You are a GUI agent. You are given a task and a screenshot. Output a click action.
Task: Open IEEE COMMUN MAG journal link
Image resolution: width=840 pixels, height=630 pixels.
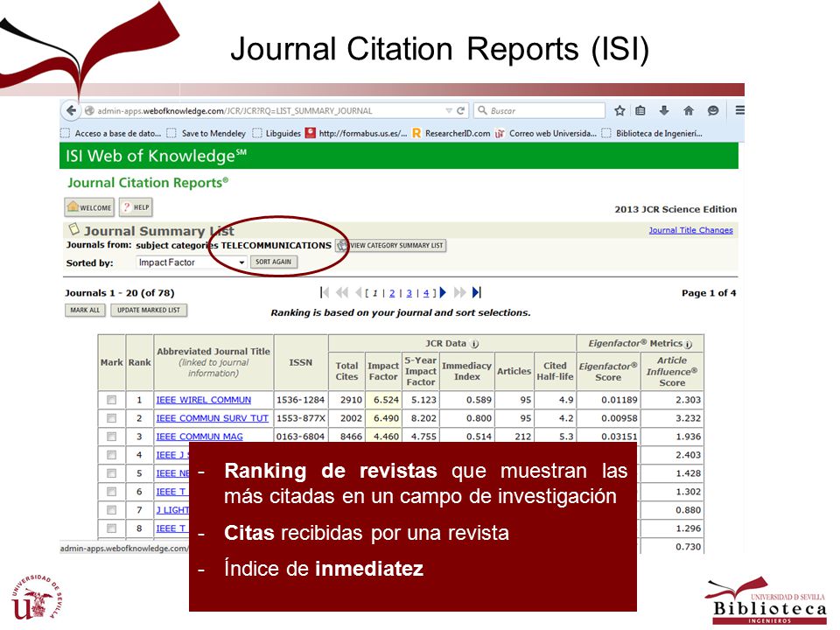click(x=199, y=437)
